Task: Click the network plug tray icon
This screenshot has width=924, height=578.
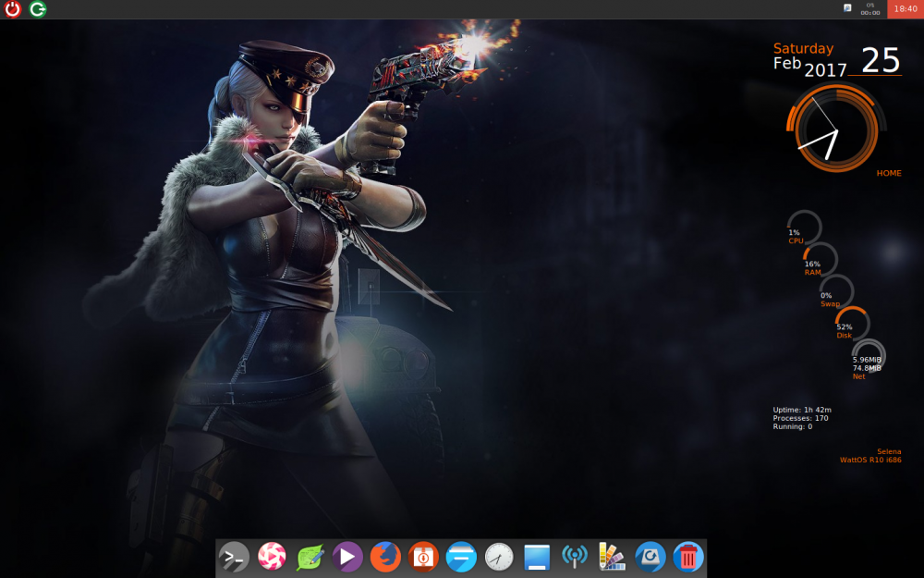Action: (847, 8)
